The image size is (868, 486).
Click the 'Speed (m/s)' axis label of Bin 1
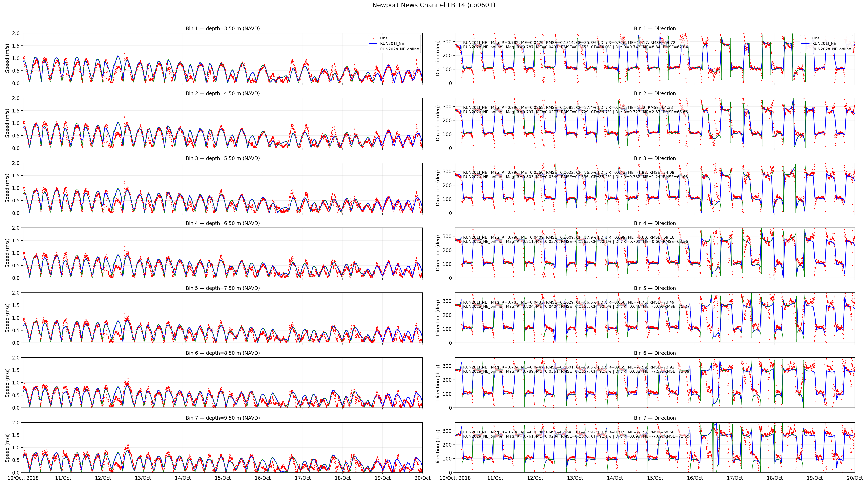[x=7, y=58]
